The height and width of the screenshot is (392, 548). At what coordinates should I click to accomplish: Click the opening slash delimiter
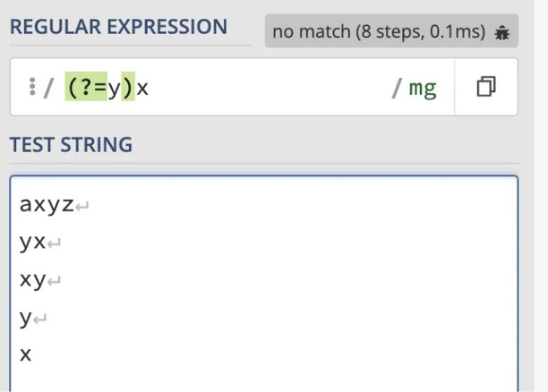(x=48, y=88)
